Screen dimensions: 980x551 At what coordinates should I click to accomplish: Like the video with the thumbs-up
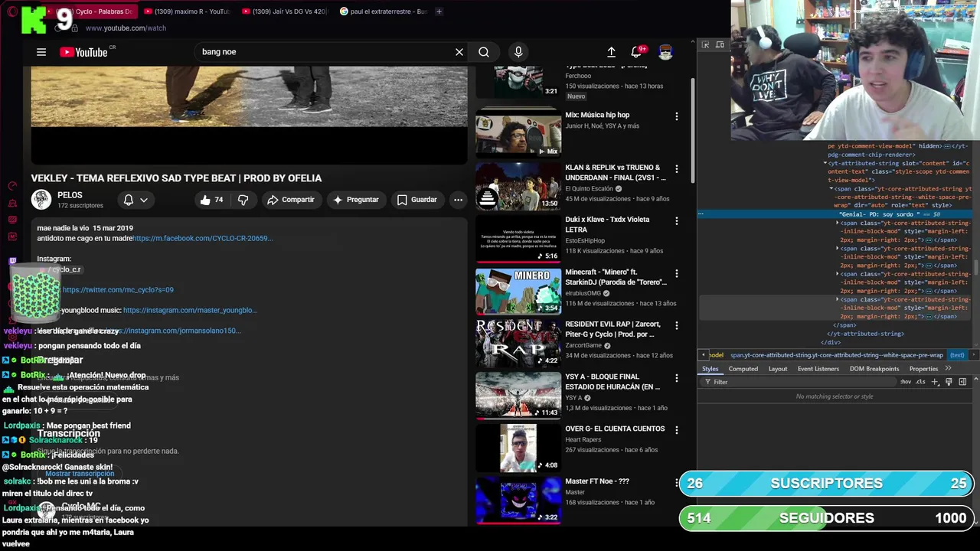(211, 200)
